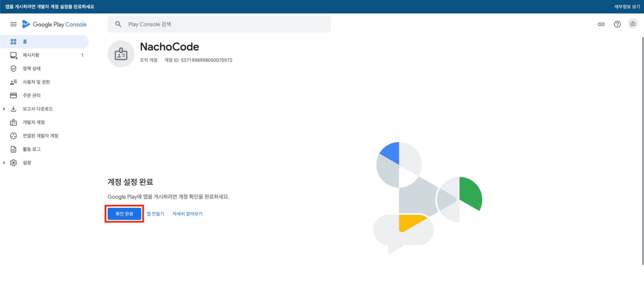Click the 연결된 개발자 계정 icon
Screen dimensions: 644x308
(13, 136)
